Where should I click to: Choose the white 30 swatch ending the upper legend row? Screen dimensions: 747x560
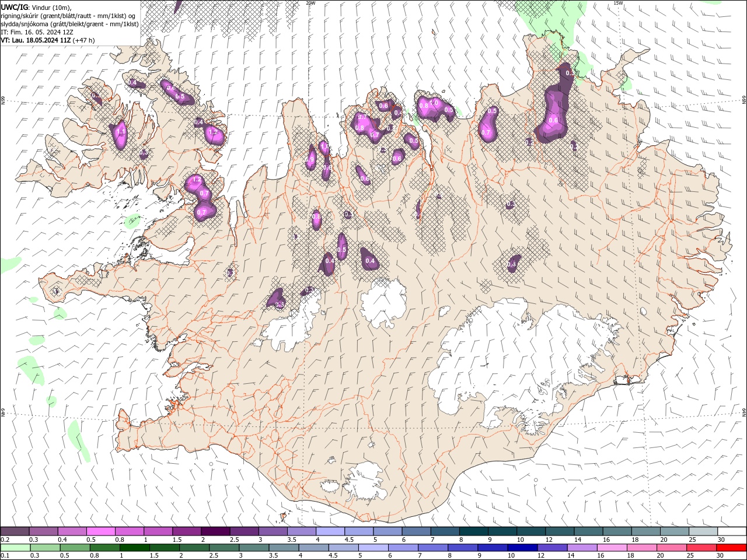point(732,531)
